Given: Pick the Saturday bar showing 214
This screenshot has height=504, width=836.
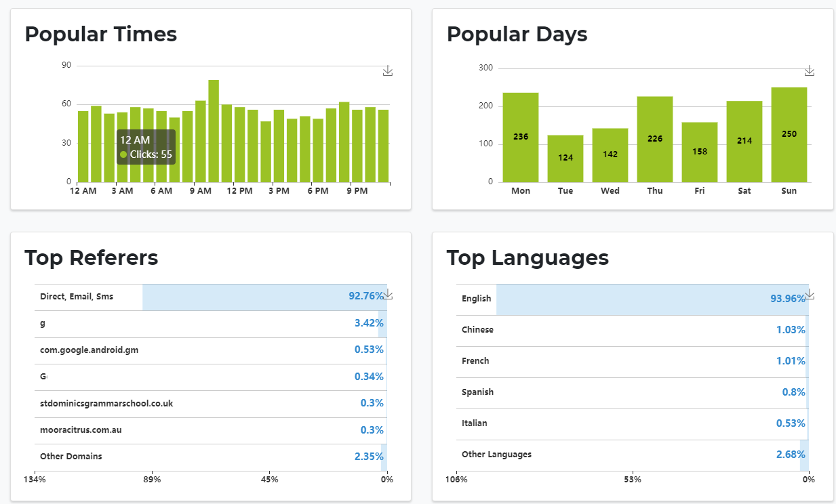Looking at the screenshot, I should pyautogui.click(x=744, y=142).
